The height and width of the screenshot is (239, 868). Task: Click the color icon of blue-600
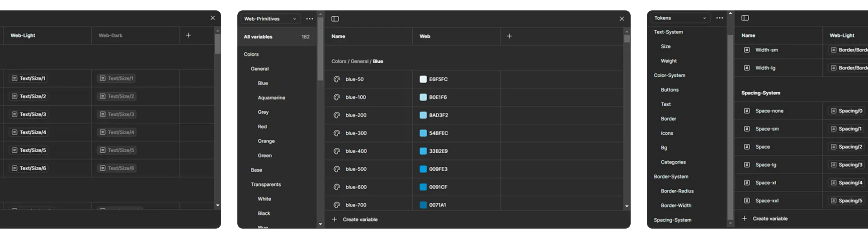[337, 187]
